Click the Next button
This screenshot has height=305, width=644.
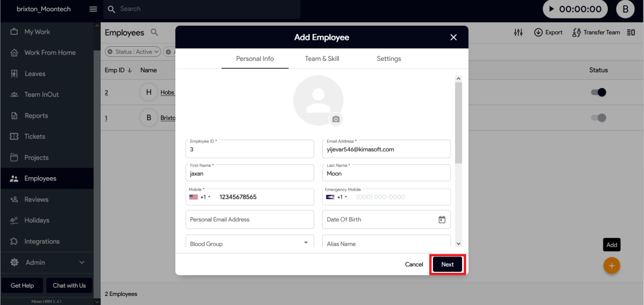[x=447, y=264]
